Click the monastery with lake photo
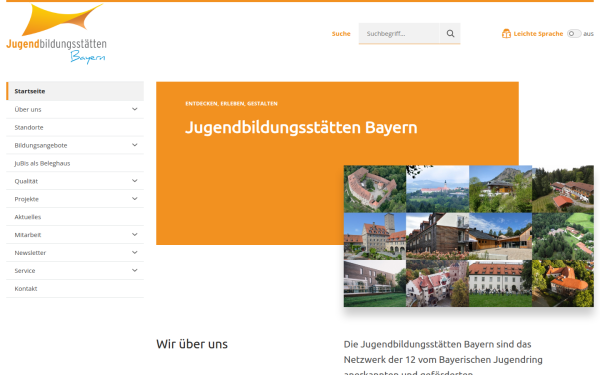The height and width of the screenshot is (375, 600). (x=437, y=189)
